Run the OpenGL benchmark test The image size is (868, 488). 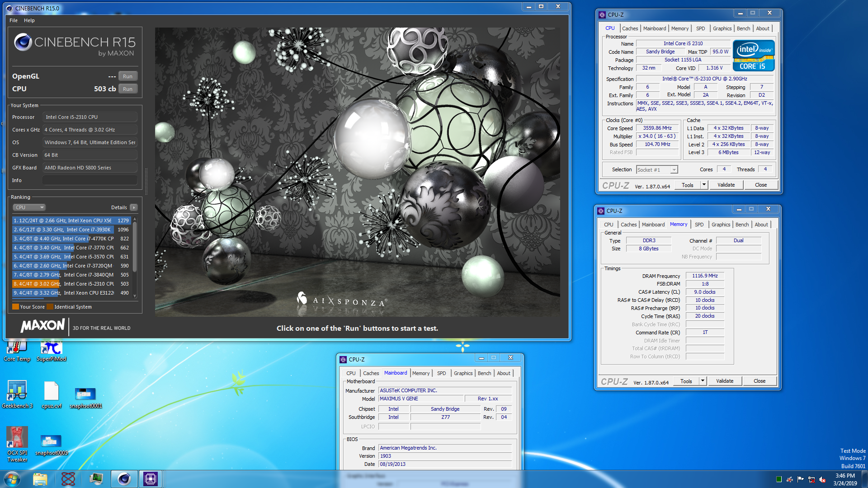point(128,76)
